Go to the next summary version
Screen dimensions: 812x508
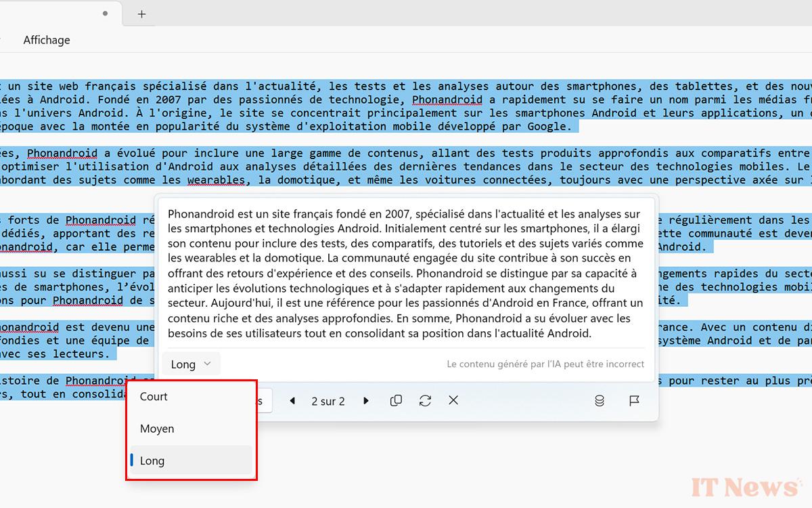point(366,401)
